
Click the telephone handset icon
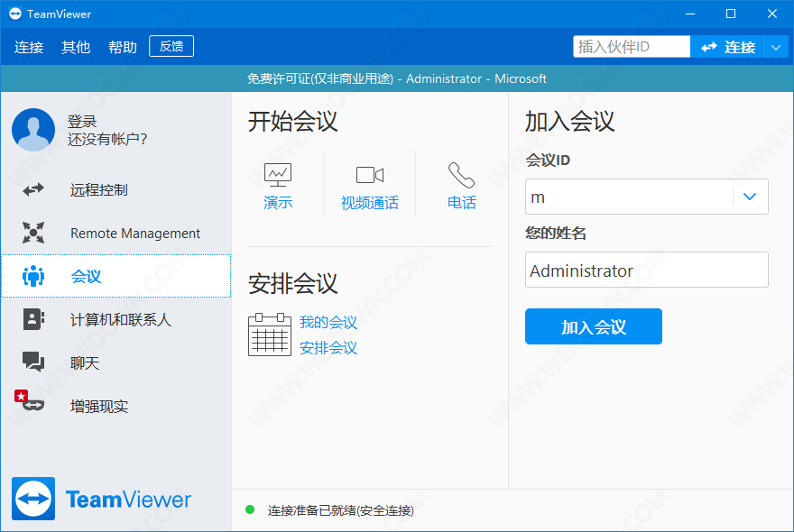pyautogui.click(x=461, y=175)
